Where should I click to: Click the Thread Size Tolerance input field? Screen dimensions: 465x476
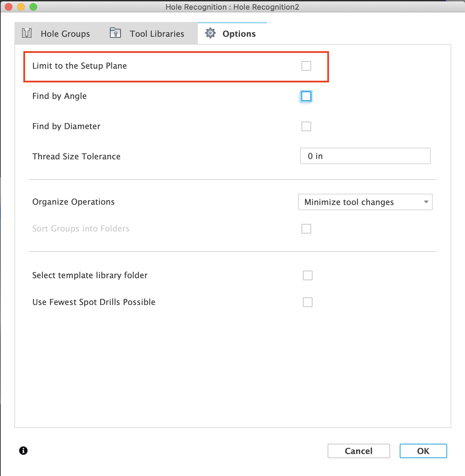[x=365, y=156]
